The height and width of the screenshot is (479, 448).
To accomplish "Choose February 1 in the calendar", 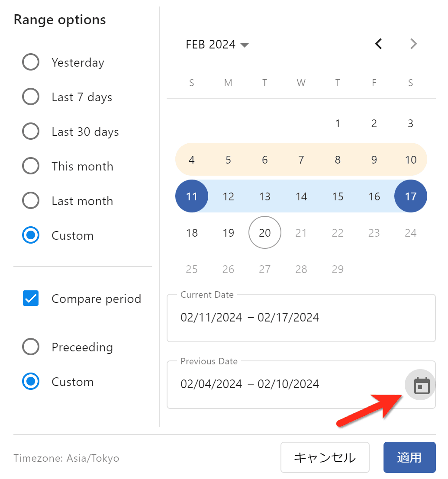I will [338, 124].
